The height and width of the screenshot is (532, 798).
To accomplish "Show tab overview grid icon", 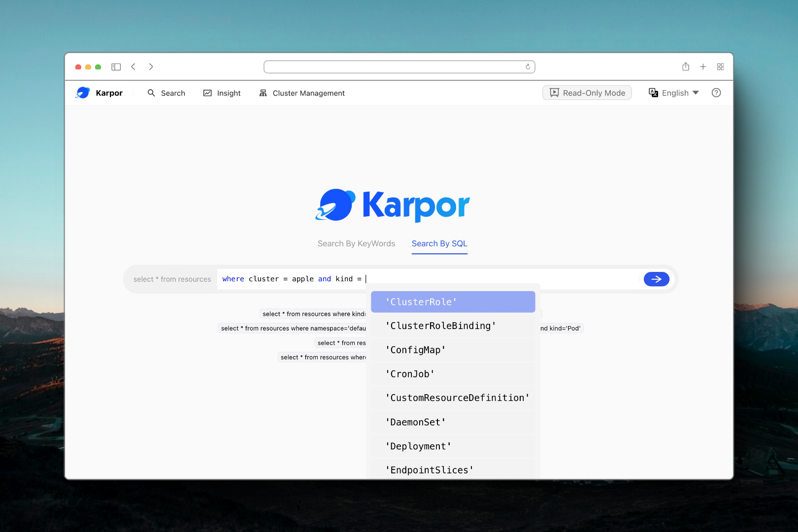I will pos(720,67).
